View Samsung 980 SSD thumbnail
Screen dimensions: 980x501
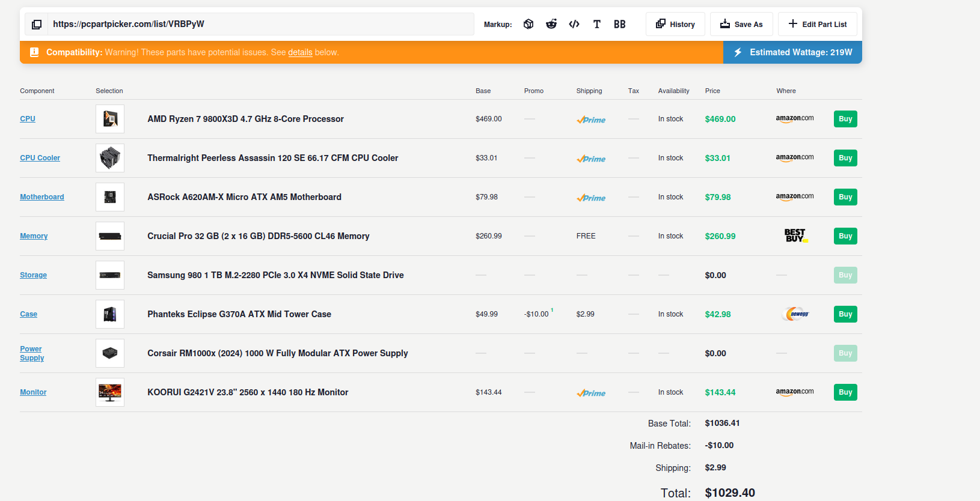pyautogui.click(x=110, y=275)
